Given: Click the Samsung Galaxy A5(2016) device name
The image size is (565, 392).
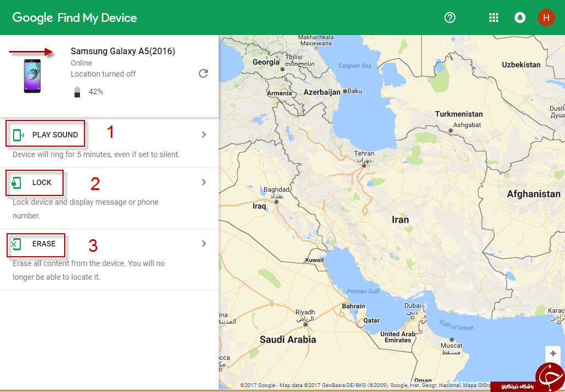Looking at the screenshot, I should point(123,51).
